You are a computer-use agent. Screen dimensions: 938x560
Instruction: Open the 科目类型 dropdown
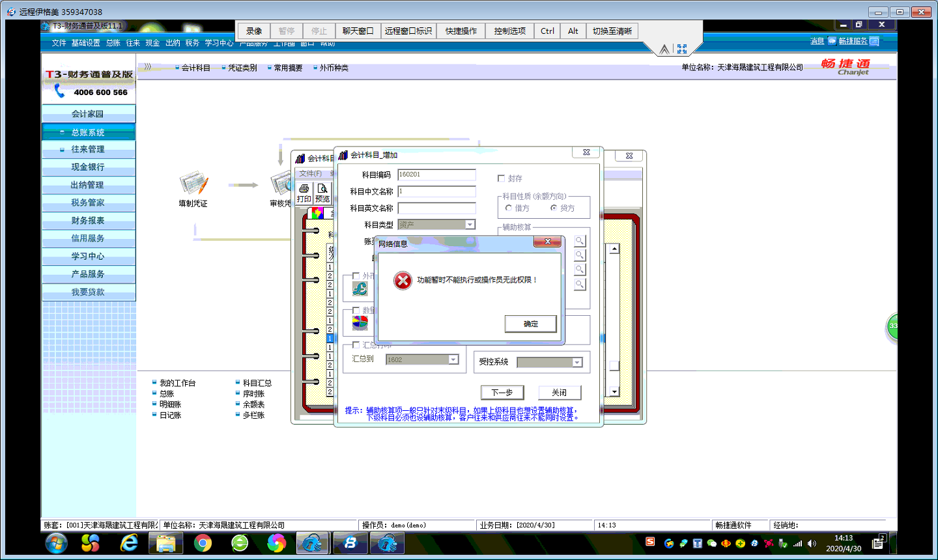[470, 225]
